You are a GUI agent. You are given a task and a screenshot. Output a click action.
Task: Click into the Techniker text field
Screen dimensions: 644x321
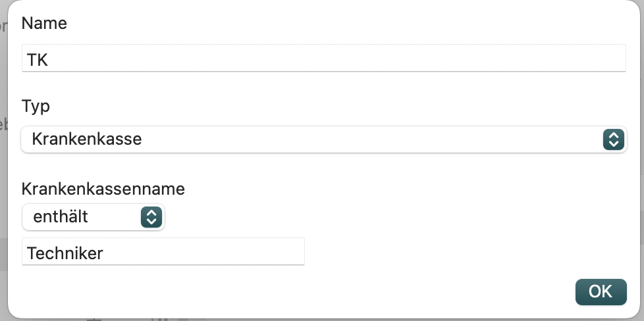(163, 251)
